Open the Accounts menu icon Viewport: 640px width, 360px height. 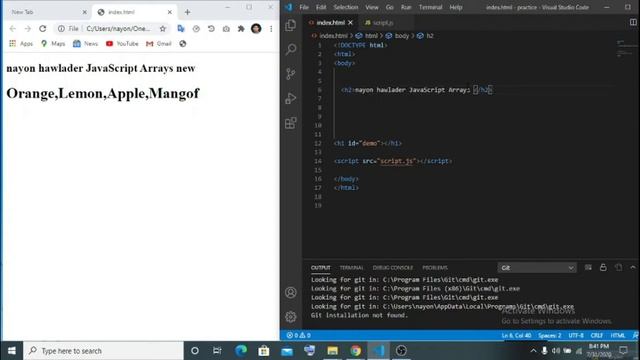(291, 292)
